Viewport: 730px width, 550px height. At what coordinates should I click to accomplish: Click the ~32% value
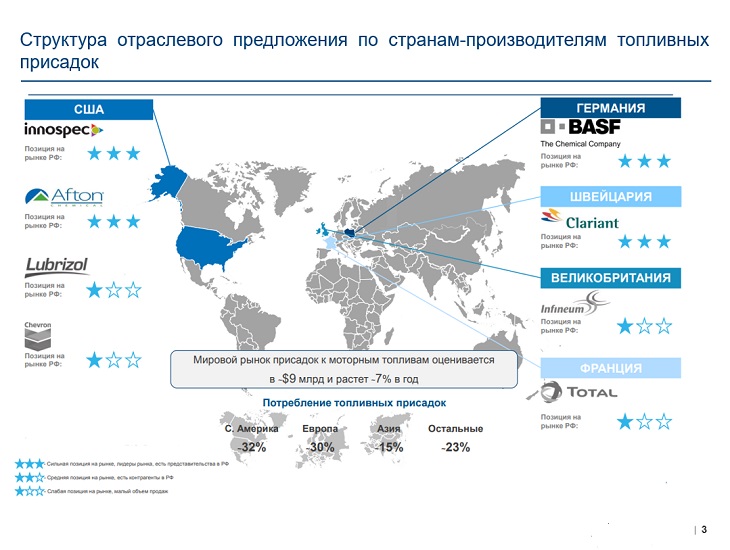click(x=251, y=447)
